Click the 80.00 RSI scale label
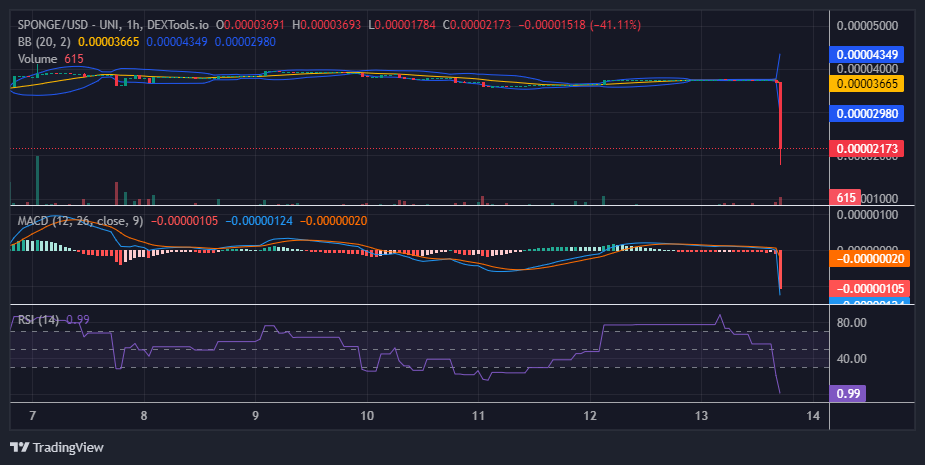925x465 pixels. [851, 322]
